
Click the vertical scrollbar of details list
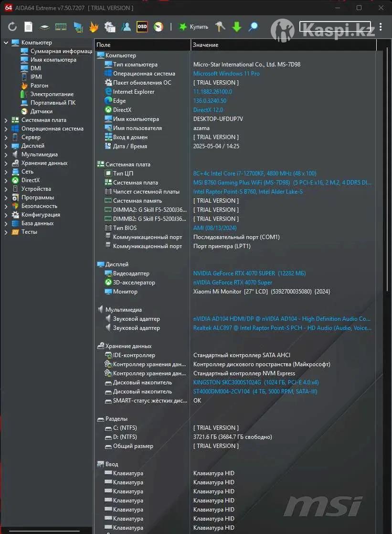click(x=387, y=170)
